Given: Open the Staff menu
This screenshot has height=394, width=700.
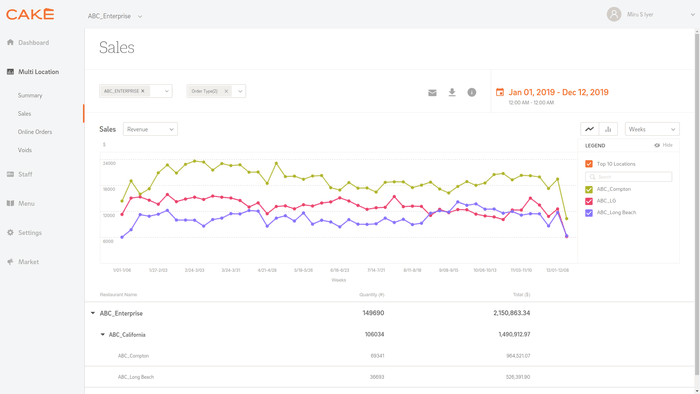Looking at the screenshot, I should coord(25,174).
